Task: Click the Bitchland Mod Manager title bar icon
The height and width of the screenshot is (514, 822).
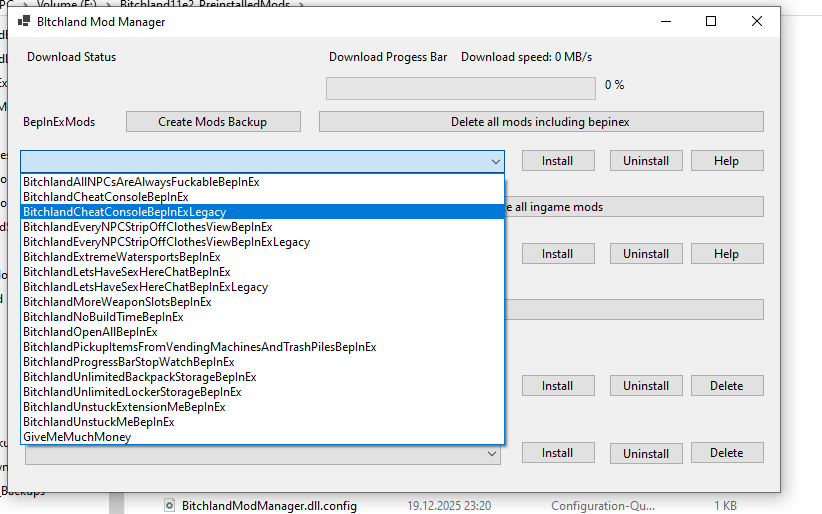Action: point(24,21)
